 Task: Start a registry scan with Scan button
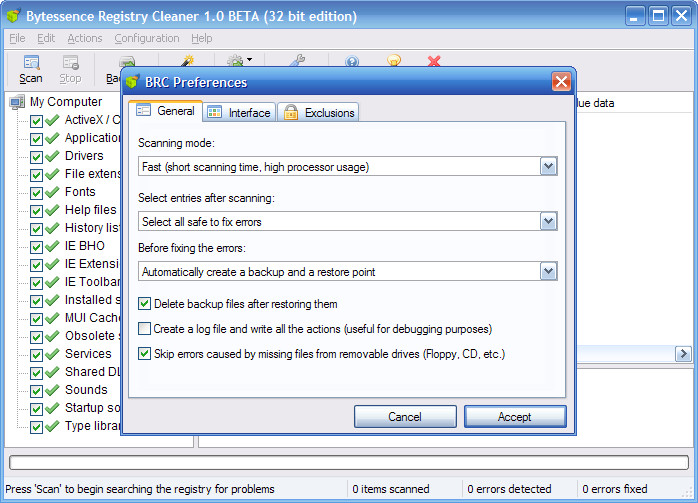(31, 69)
